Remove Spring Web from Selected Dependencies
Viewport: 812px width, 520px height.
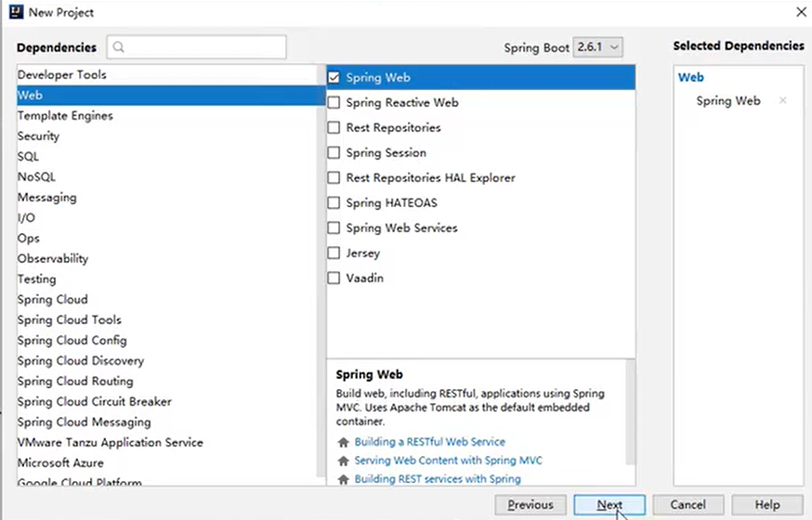point(782,100)
